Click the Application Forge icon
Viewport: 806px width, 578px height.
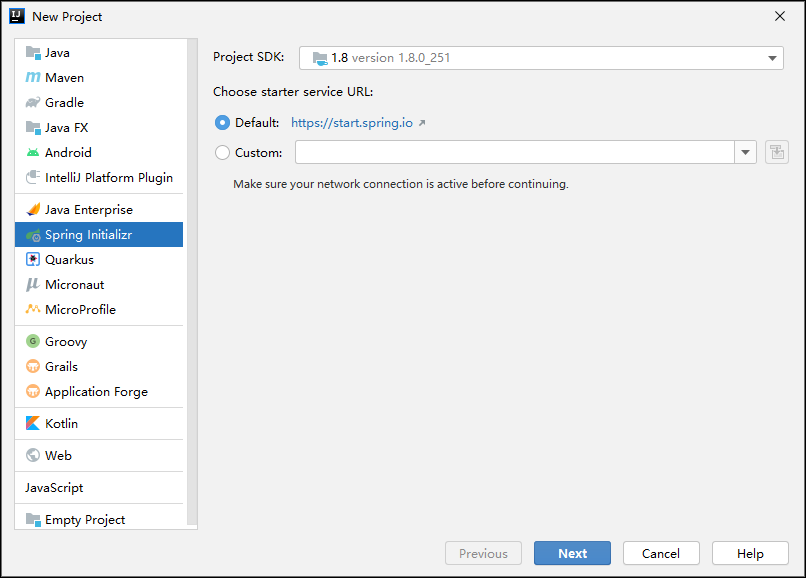(33, 391)
